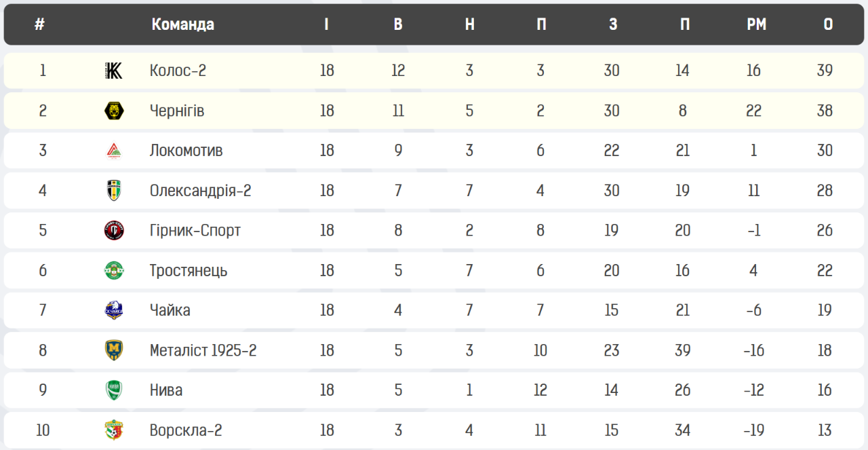Click the Колос-2 team logo
This screenshot has height=450, width=868.
coord(114,71)
